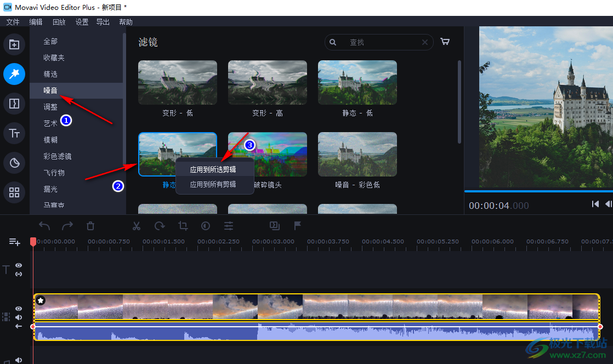This screenshot has width=613, height=364.
Task: Split the clip with the scissors icon
Action: tap(137, 226)
